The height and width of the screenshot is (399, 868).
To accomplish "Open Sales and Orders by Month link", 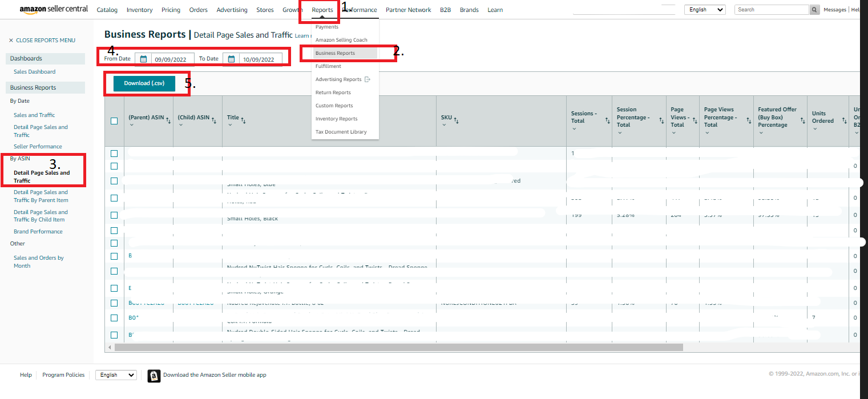I will [39, 262].
